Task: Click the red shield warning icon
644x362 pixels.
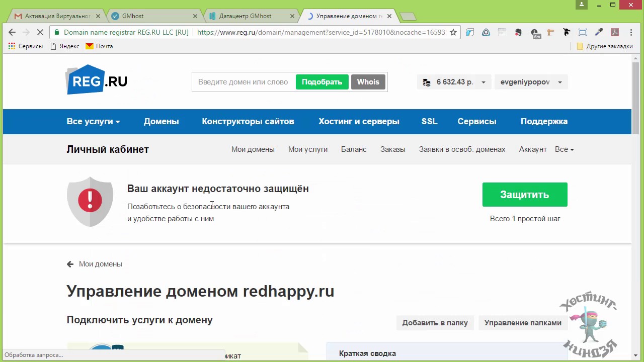Action: (x=90, y=201)
